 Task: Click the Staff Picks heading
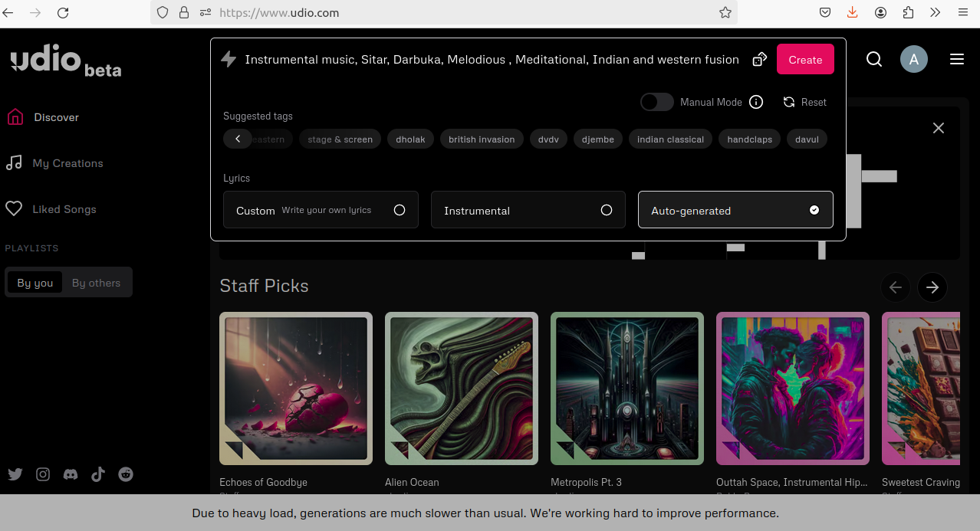click(x=264, y=286)
